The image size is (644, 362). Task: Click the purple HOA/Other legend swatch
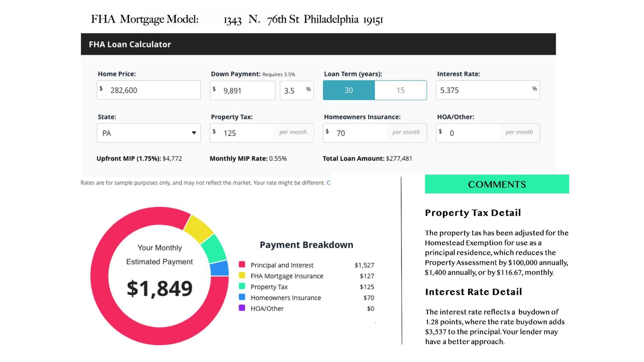click(242, 308)
